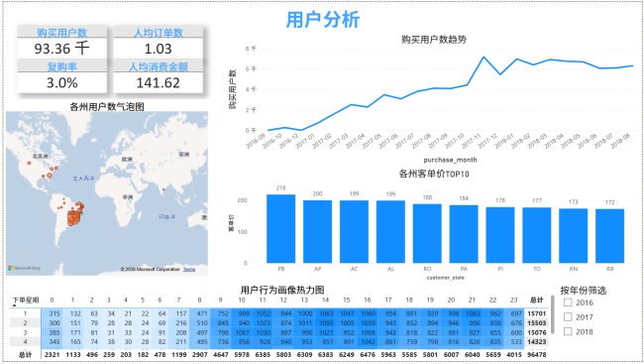Select the 复购率 3.0% card

click(x=61, y=76)
